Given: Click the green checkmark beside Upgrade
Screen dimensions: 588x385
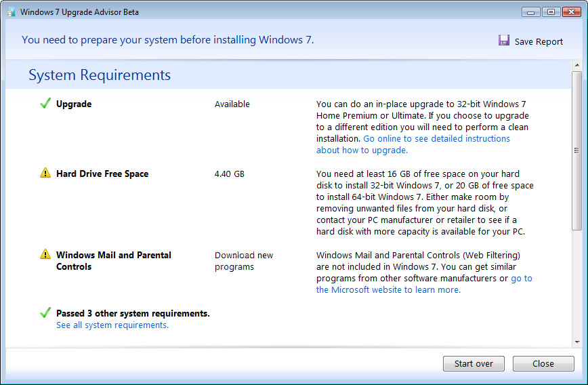Looking at the screenshot, I should (x=45, y=104).
